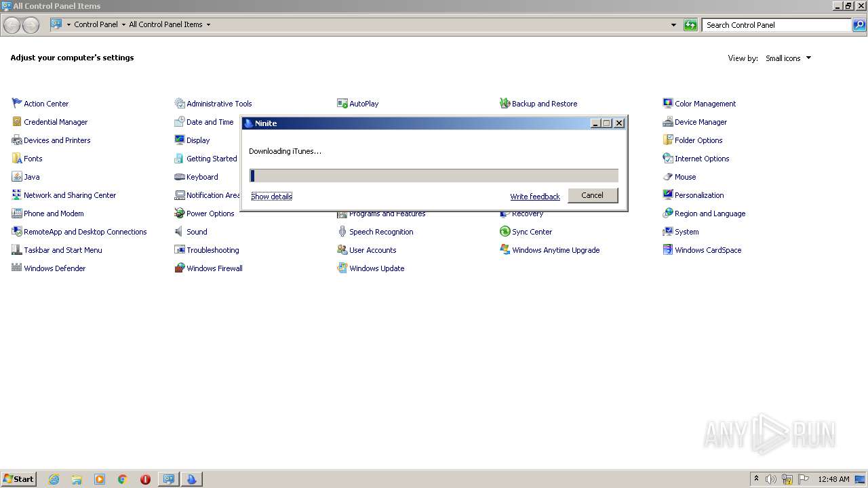Expand the Control Panel breadcrumb arrow

tap(123, 24)
